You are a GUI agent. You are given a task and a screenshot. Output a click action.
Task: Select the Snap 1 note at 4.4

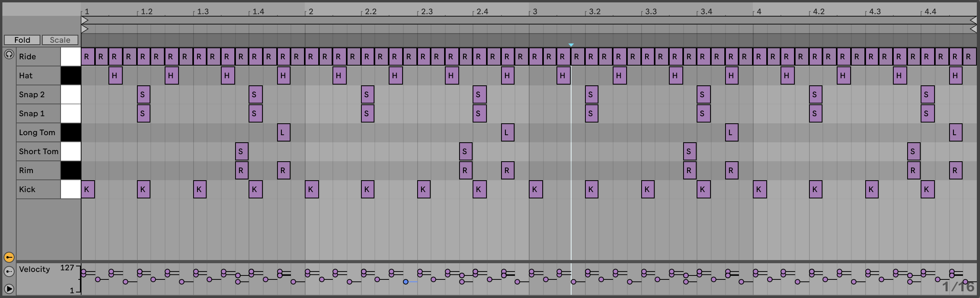click(x=928, y=113)
